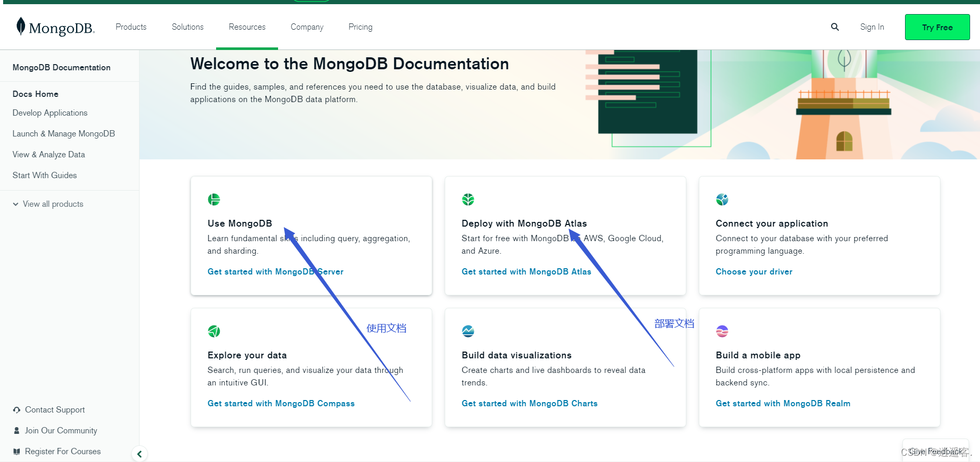Click the Deploy with MongoDB Atlas icon
Viewport: 980px width, 462px height.
click(468, 199)
